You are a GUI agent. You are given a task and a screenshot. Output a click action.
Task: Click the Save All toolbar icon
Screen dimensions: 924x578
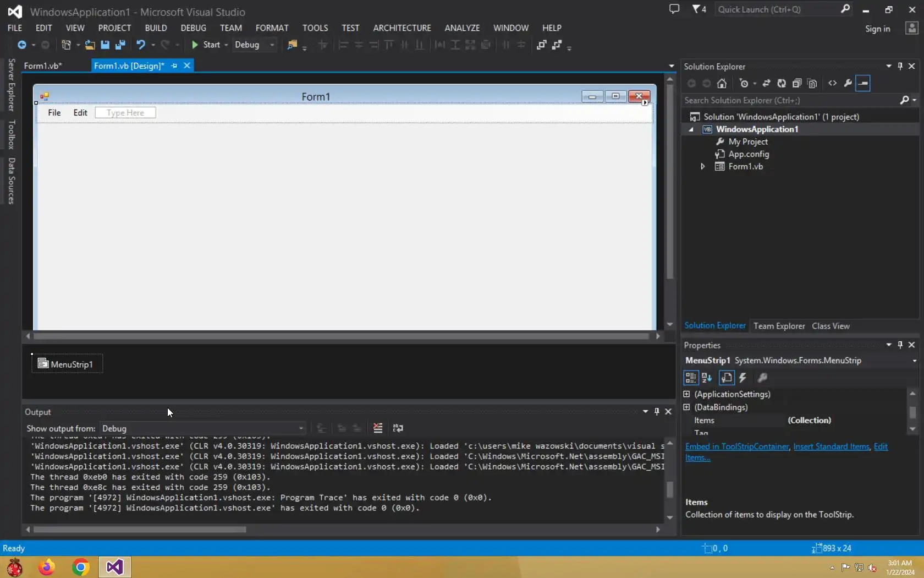point(120,45)
